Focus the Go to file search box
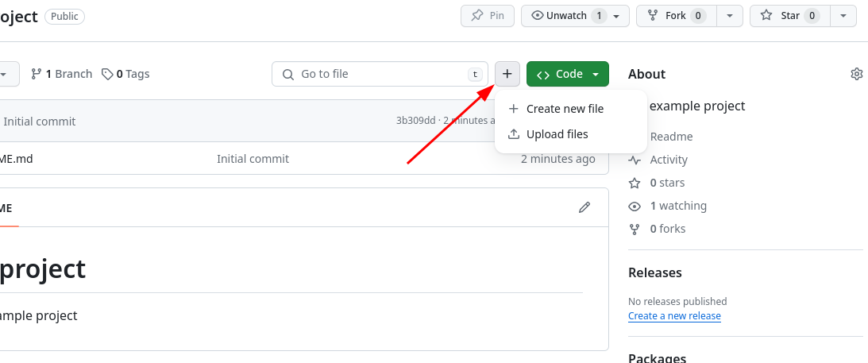The image size is (868, 363). point(380,74)
